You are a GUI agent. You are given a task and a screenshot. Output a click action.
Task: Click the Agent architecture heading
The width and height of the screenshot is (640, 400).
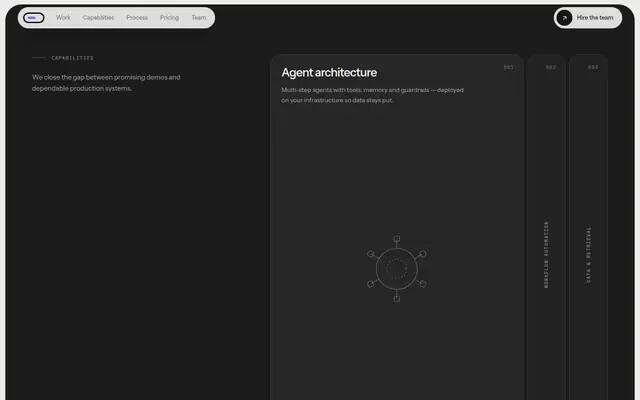(x=329, y=72)
